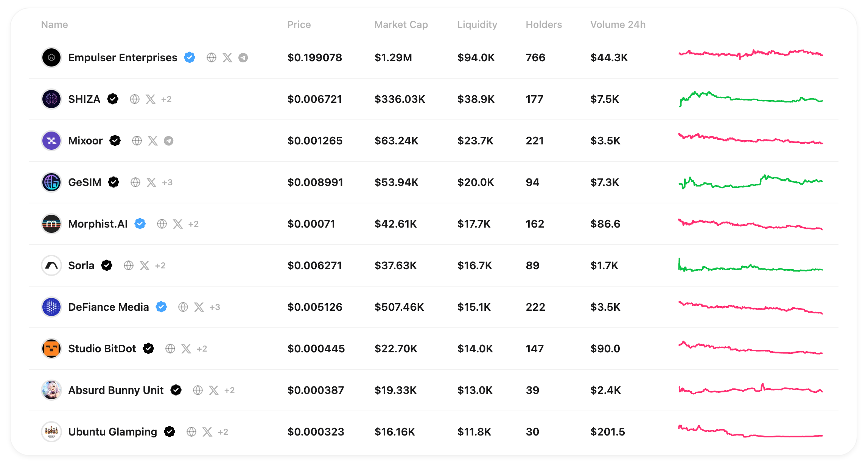
Task: Sort by Market Cap column header
Action: [x=401, y=25]
